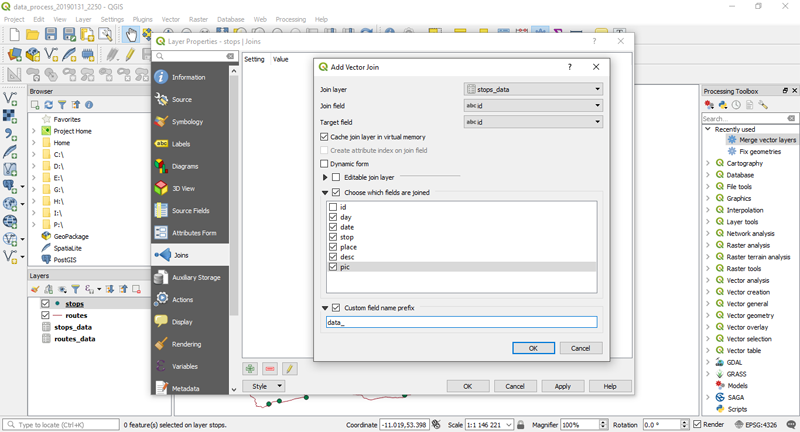Select the Pan Map hand tool
The image size is (800, 432).
131,35
